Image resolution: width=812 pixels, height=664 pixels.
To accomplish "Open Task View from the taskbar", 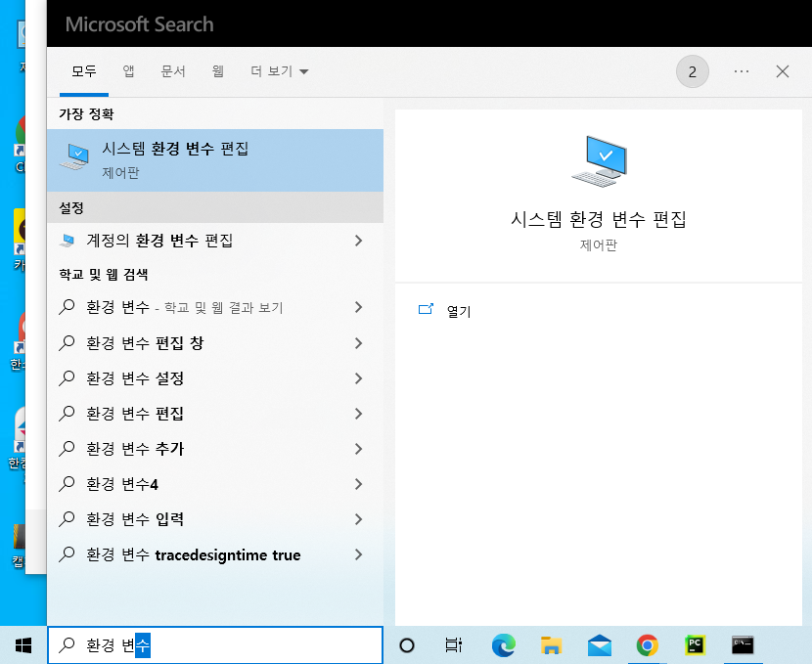I will 454,645.
